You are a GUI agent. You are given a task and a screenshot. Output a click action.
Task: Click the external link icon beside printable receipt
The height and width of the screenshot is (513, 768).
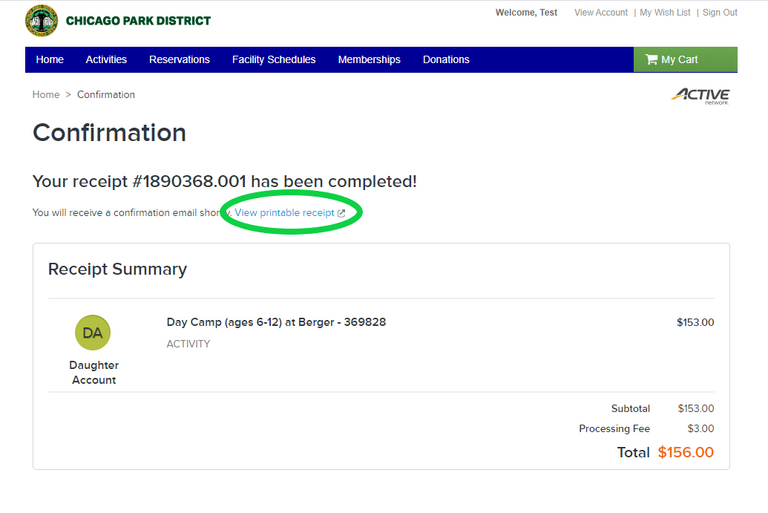point(341,213)
